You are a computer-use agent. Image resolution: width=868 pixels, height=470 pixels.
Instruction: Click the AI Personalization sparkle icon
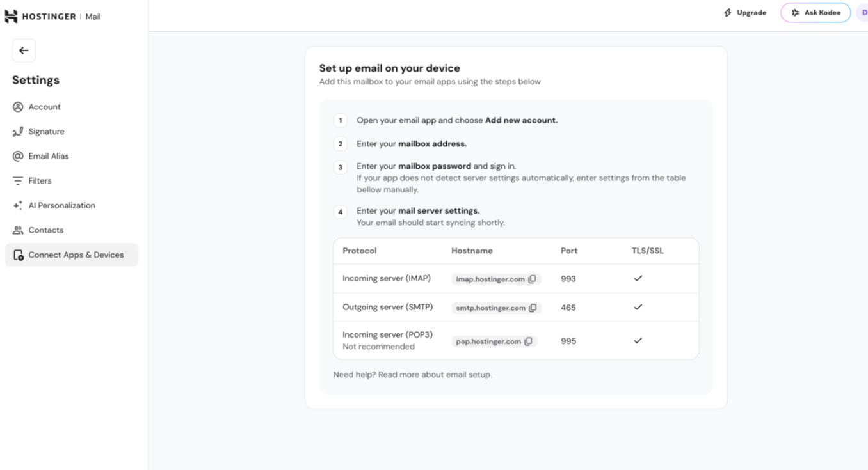point(18,205)
